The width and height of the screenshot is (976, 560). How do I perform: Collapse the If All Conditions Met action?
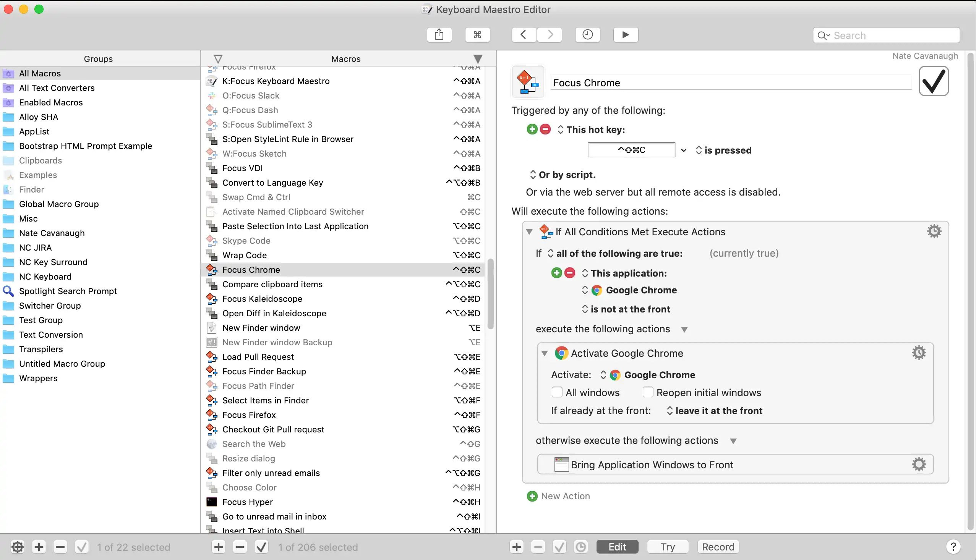(x=529, y=232)
